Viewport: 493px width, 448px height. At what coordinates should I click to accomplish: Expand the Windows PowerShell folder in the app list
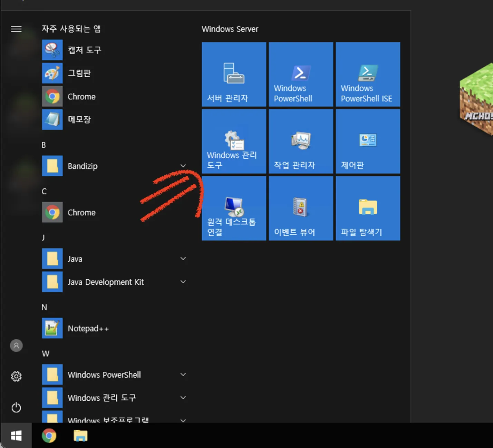(x=114, y=374)
